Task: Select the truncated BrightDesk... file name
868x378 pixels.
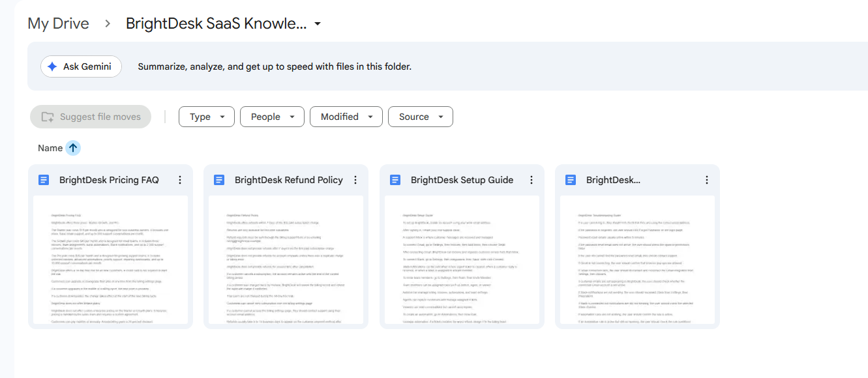Action: coord(614,180)
